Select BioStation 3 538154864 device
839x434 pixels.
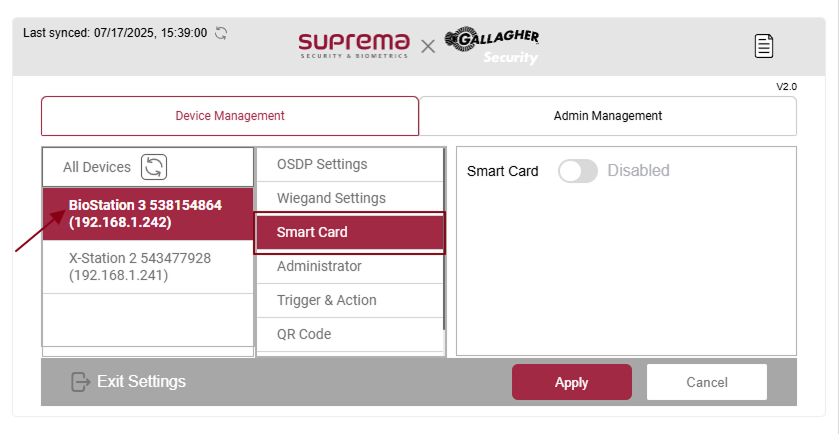pos(148,213)
